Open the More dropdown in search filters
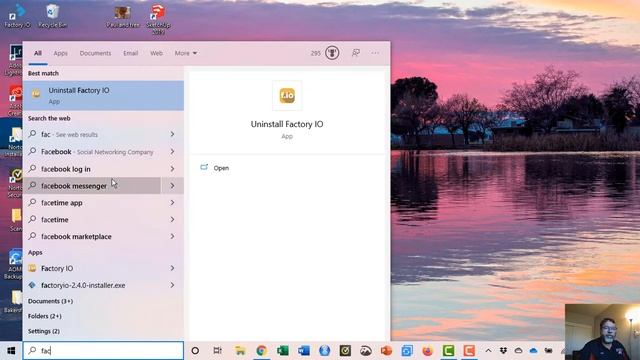The height and width of the screenshot is (360, 640). pyautogui.click(x=186, y=53)
